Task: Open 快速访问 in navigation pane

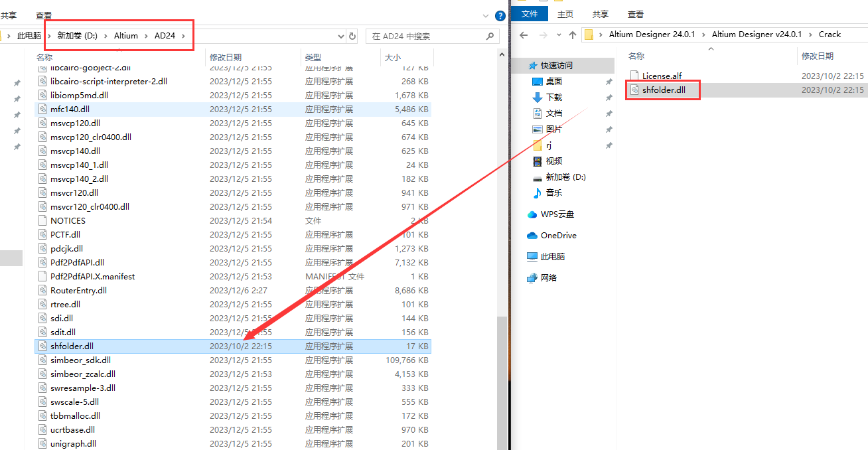Action: click(x=556, y=65)
